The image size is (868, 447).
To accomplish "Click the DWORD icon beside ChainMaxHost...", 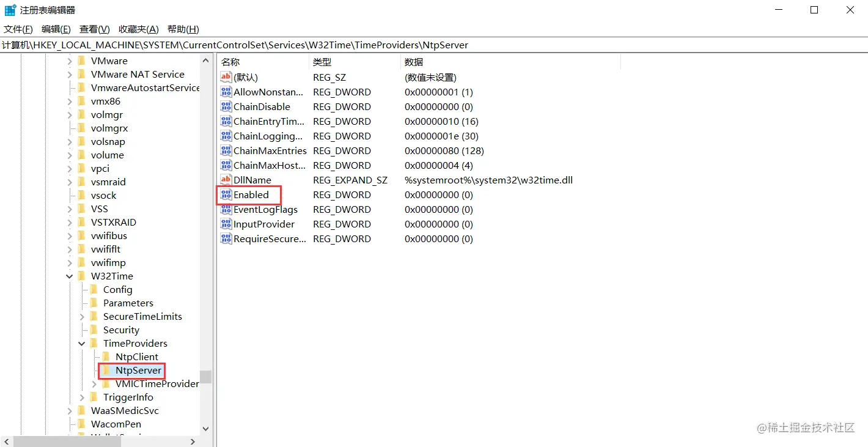I will (x=226, y=166).
